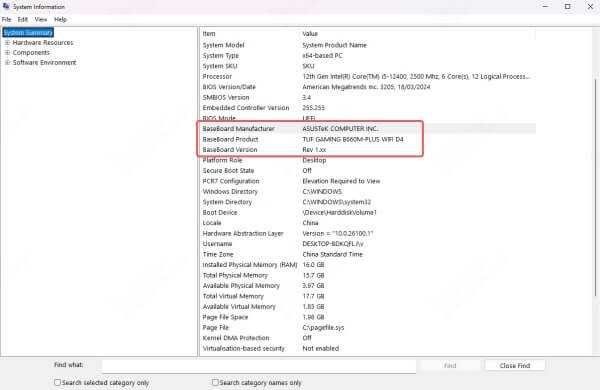This screenshot has height=390, width=600.
Task: Select System Summary in the tree
Action: pos(28,33)
